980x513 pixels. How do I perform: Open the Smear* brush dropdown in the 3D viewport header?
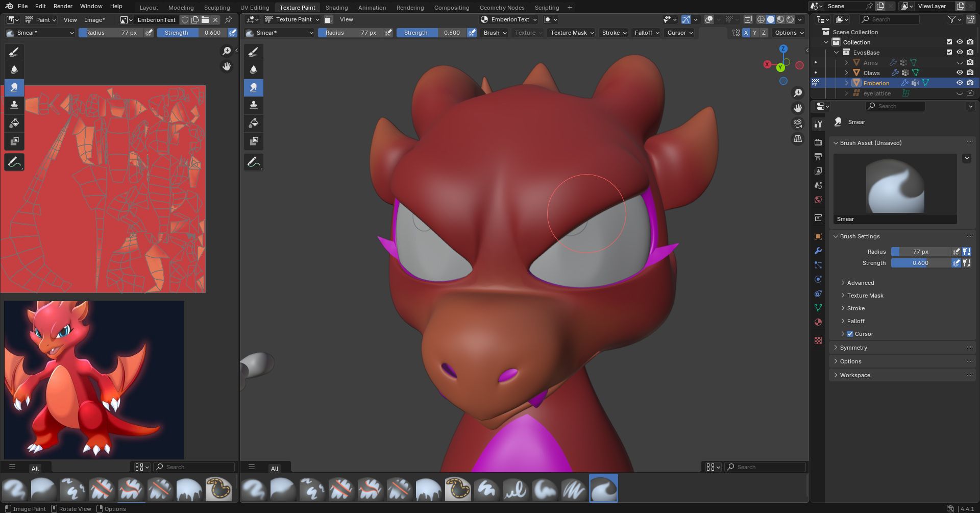point(280,33)
